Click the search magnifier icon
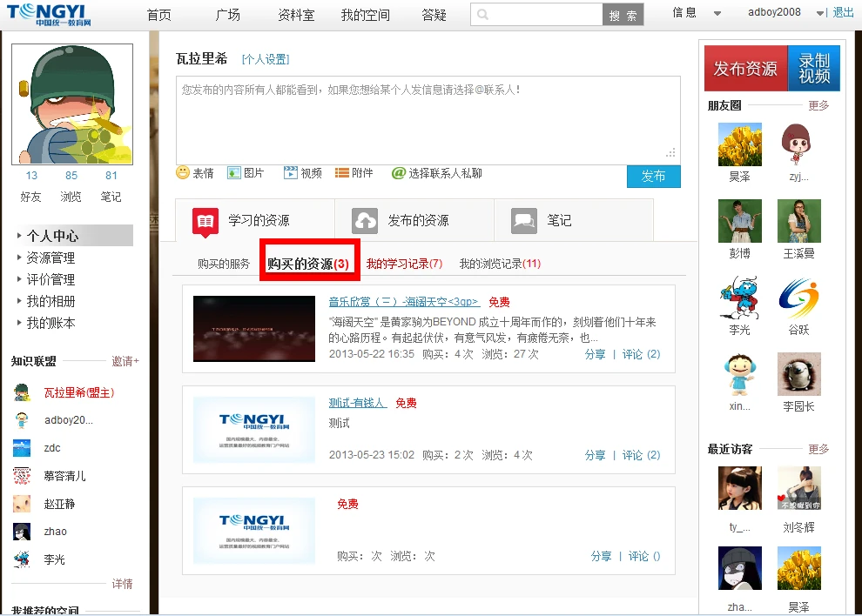This screenshot has width=862, height=616. (482, 14)
